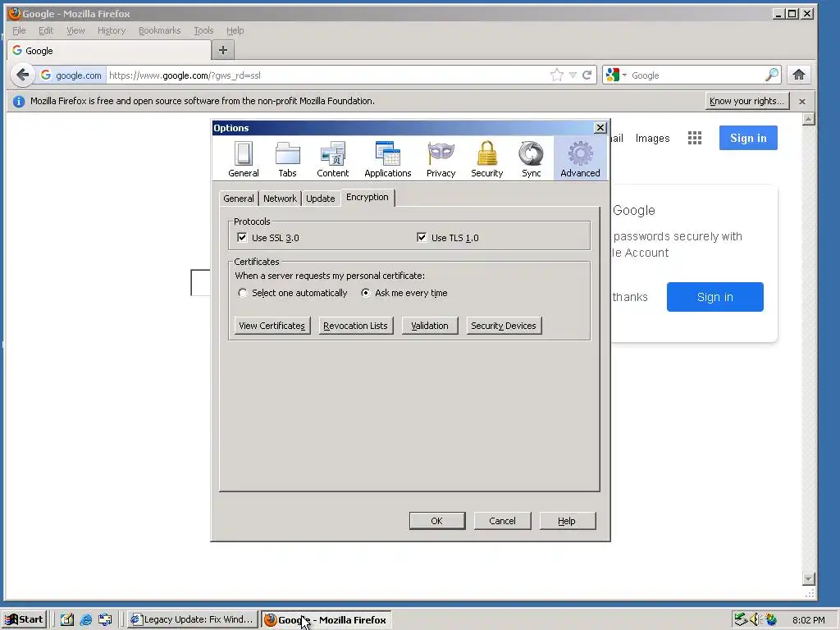Open the URL history dropdown arrow
Image resolution: width=840 pixels, height=630 pixels.
[x=573, y=75]
